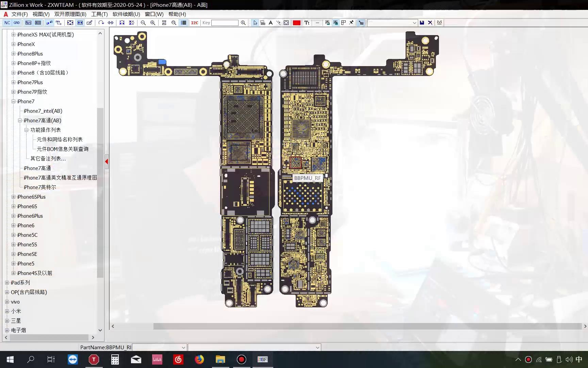This screenshot has width=588, height=368.
Task: Open the 文件(F) menu
Action: (19, 14)
